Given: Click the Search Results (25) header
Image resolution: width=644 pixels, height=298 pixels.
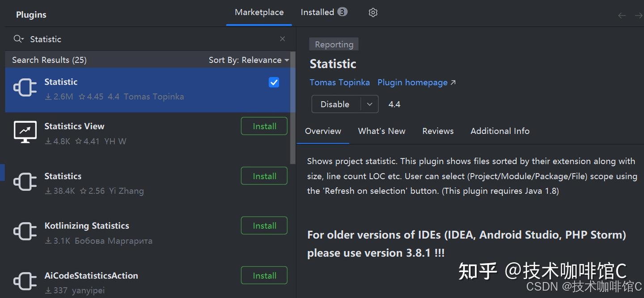Looking at the screenshot, I should [x=49, y=60].
